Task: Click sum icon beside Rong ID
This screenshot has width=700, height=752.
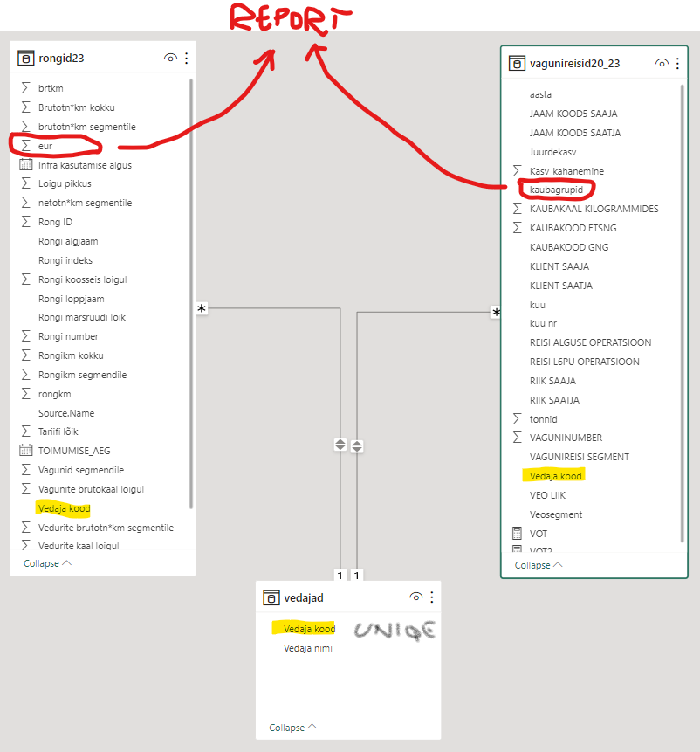Action: coord(26,222)
